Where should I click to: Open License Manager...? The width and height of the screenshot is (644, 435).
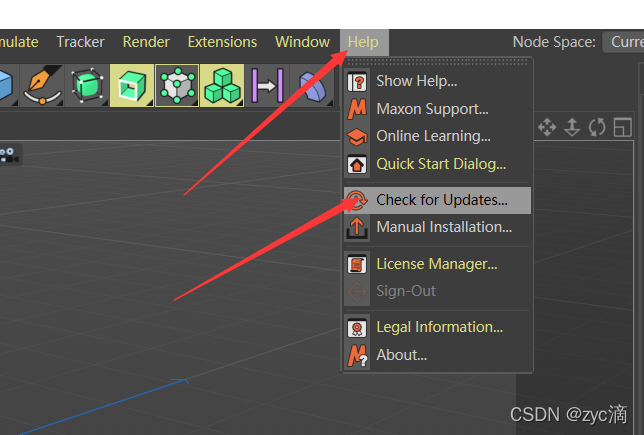(x=437, y=264)
